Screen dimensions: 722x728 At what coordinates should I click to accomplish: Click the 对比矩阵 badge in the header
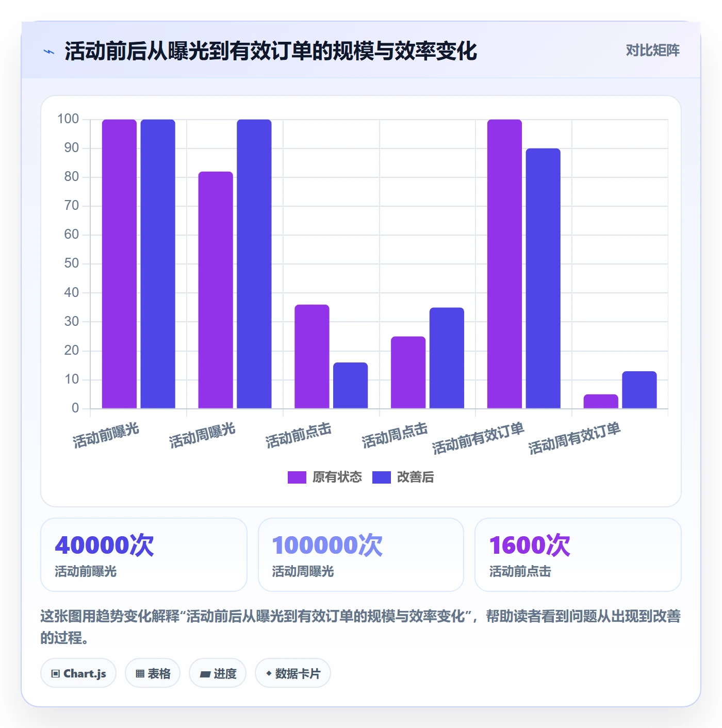pos(652,51)
